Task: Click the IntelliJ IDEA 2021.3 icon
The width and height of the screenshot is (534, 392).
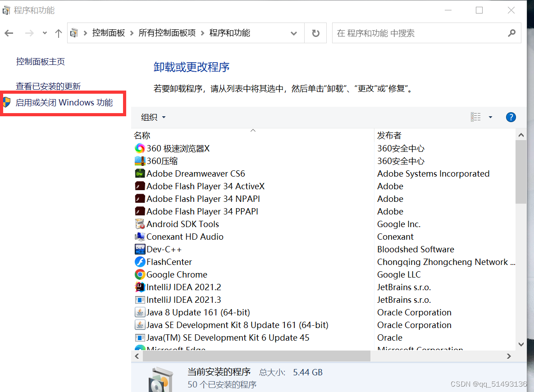Action: click(x=140, y=300)
